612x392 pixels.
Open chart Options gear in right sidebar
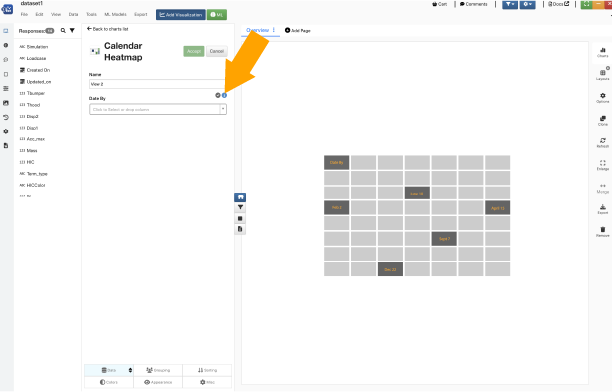click(603, 96)
